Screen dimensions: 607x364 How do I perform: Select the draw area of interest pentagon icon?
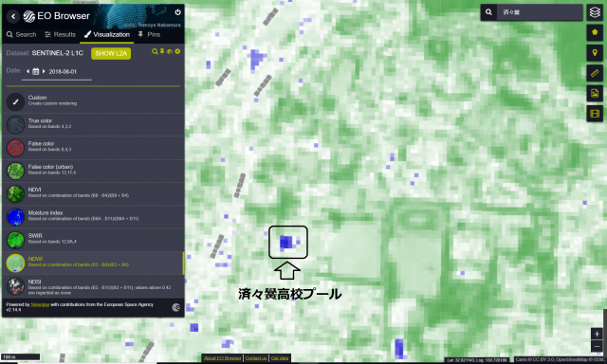[595, 32]
